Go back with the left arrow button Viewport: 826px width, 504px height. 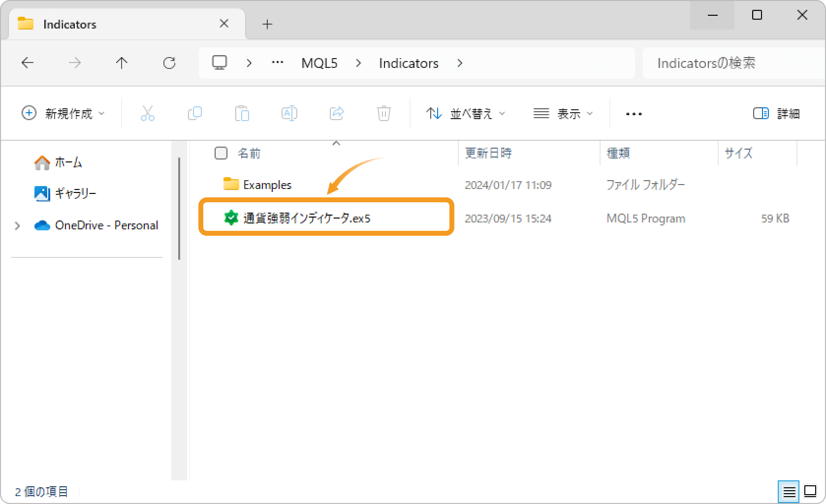point(28,63)
